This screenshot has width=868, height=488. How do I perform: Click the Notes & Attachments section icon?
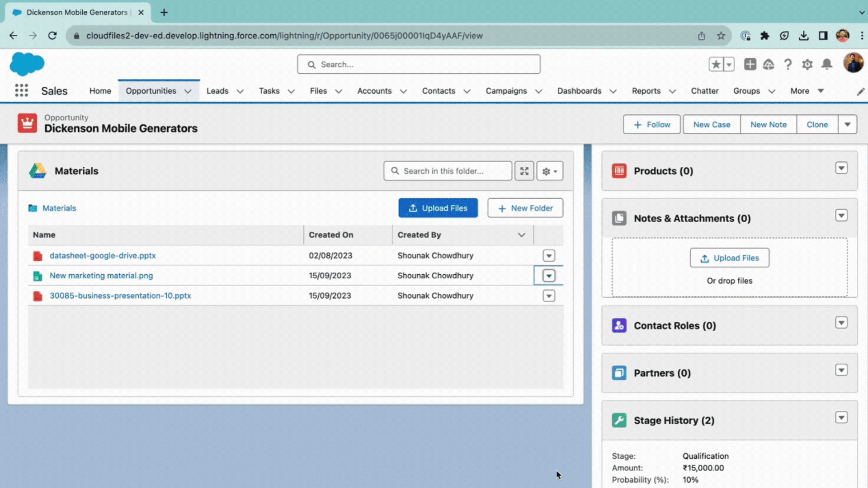(619, 218)
